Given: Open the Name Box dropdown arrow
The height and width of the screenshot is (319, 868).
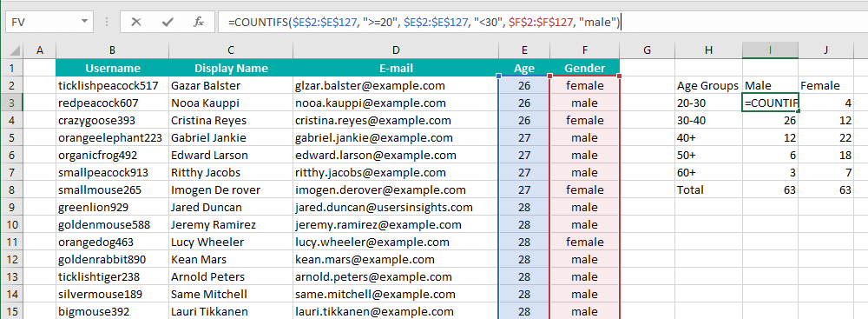Looking at the screenshot, I should [84, 23].
